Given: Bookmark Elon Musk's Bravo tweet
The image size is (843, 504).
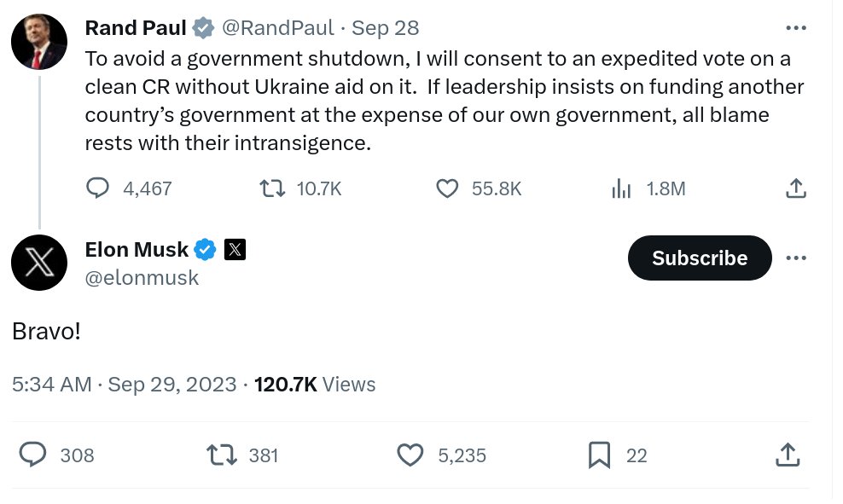Looking at the screenshot, I should point(600,455).
